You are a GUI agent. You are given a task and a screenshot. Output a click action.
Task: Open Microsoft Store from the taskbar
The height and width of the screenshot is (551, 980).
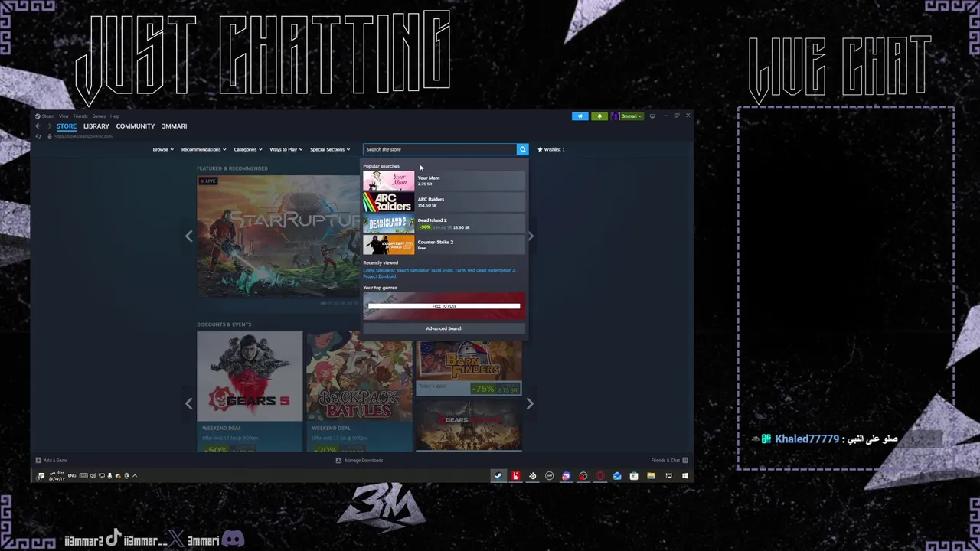point(634,476)
